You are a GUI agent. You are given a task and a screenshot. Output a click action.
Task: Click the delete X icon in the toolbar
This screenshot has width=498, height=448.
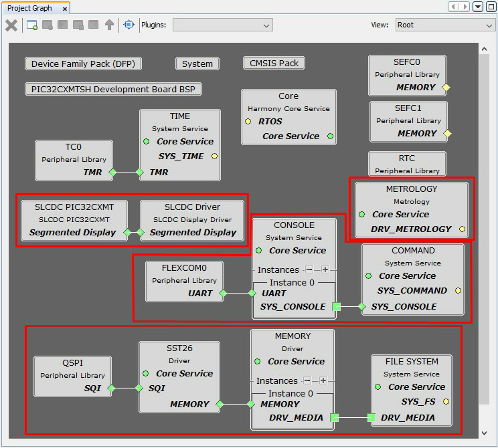point(11,25)
